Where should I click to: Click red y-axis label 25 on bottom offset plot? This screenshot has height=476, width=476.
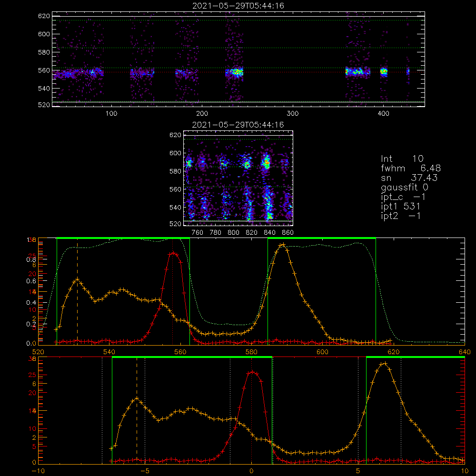32,375
